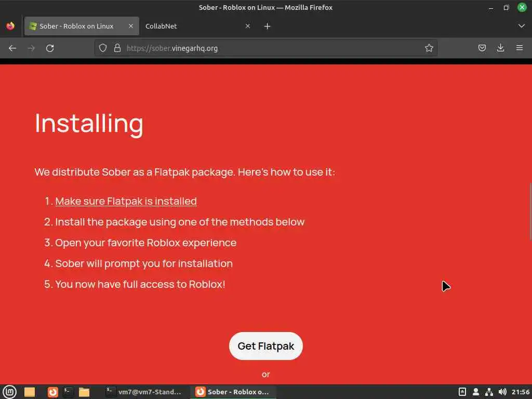Close the CollabNet tab
Viewport: 532px width, 399px height.
[x=248, y=26]
